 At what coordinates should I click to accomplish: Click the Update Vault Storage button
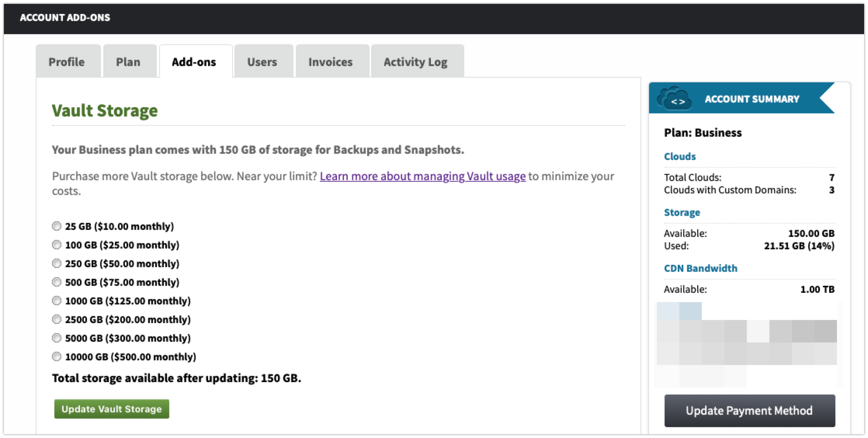111,409
